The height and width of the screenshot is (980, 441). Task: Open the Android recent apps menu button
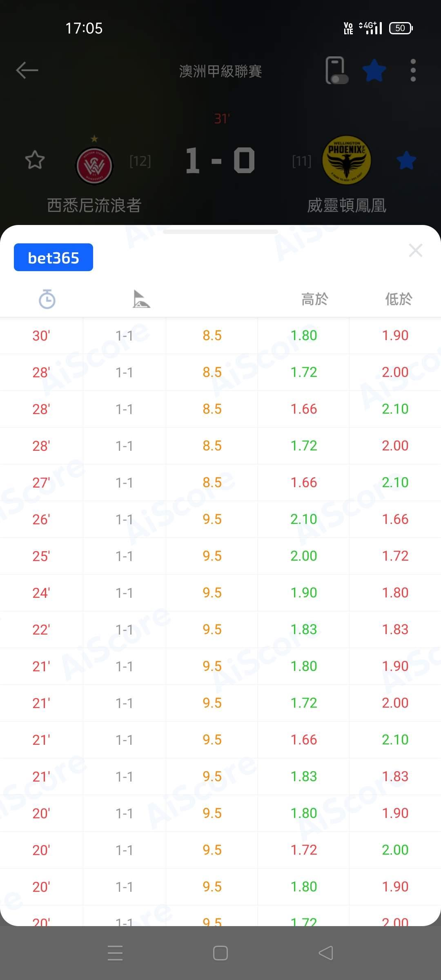click(115, 953)
